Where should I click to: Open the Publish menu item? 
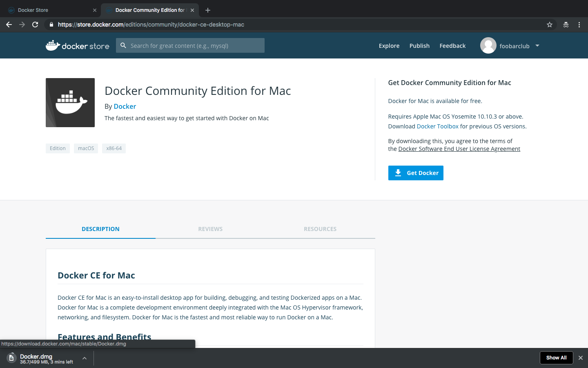click(419, 46)
